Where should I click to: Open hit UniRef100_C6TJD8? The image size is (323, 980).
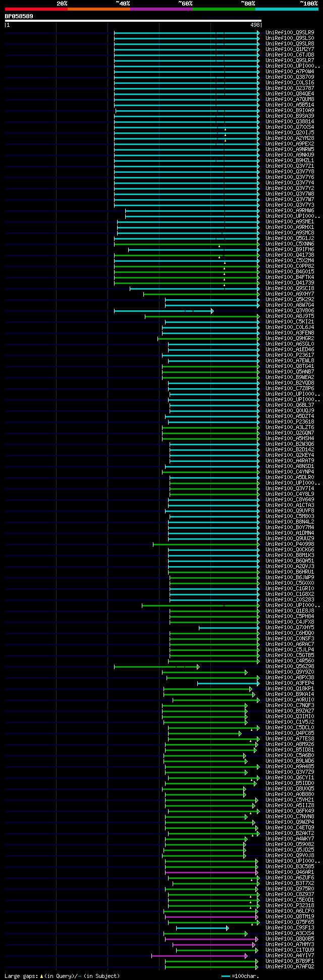coord(290,55)
